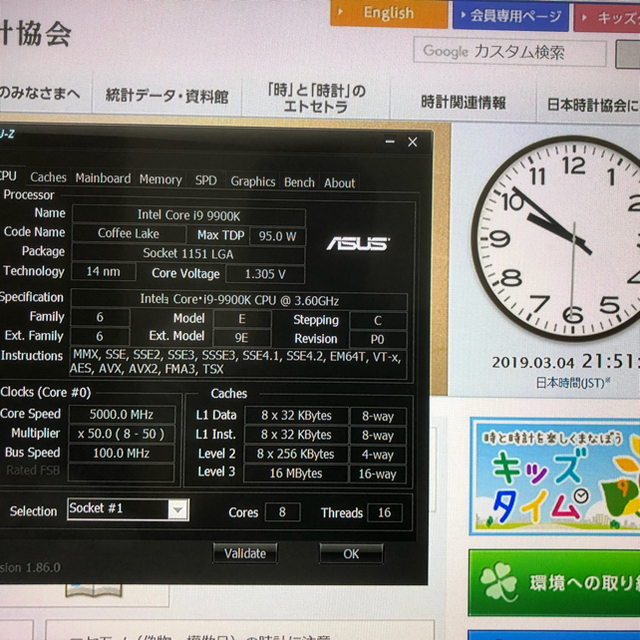640x640 pixels.
Task: Click the green 環境への取り組み banner
Action: 554,583
